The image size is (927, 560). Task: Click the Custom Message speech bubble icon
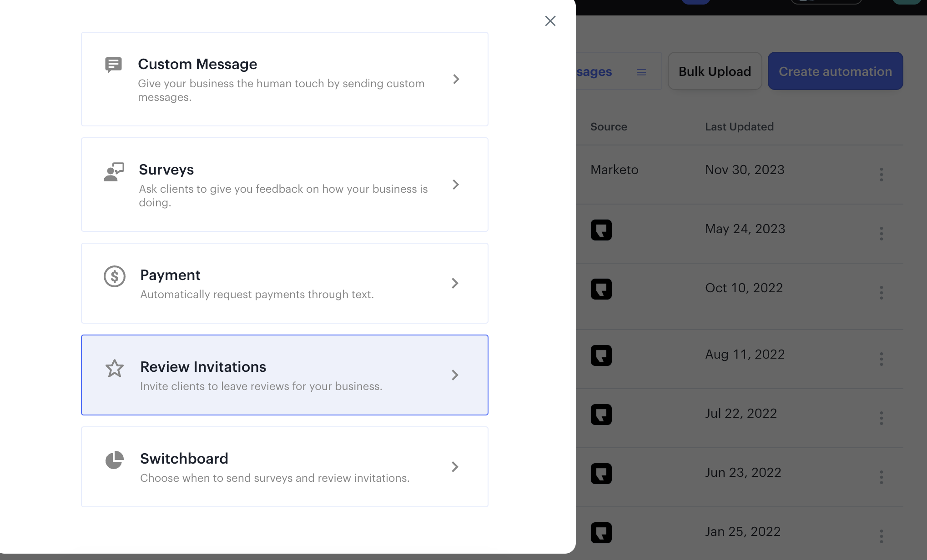click(113, 65)
